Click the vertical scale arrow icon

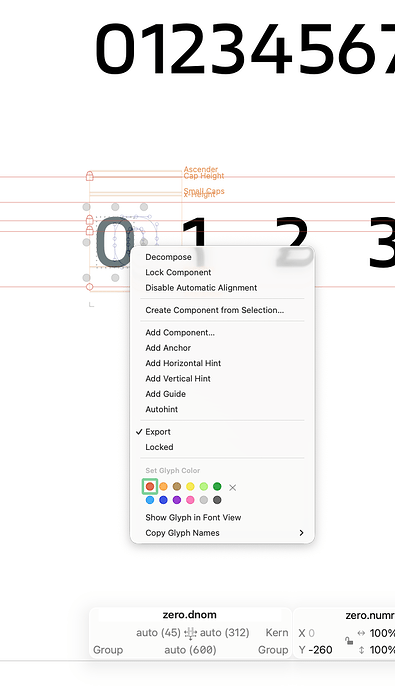point(362,650)
